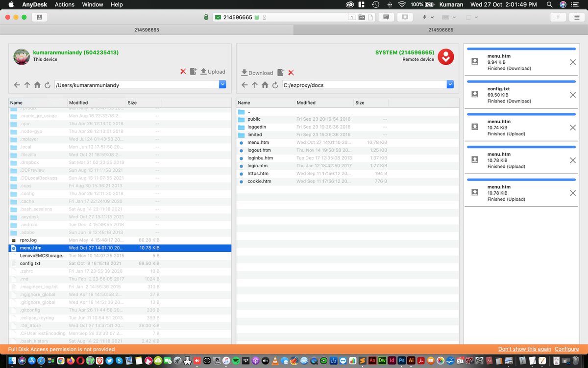Open the Window menu
The image size is (588, 368).
pos(92,4)
